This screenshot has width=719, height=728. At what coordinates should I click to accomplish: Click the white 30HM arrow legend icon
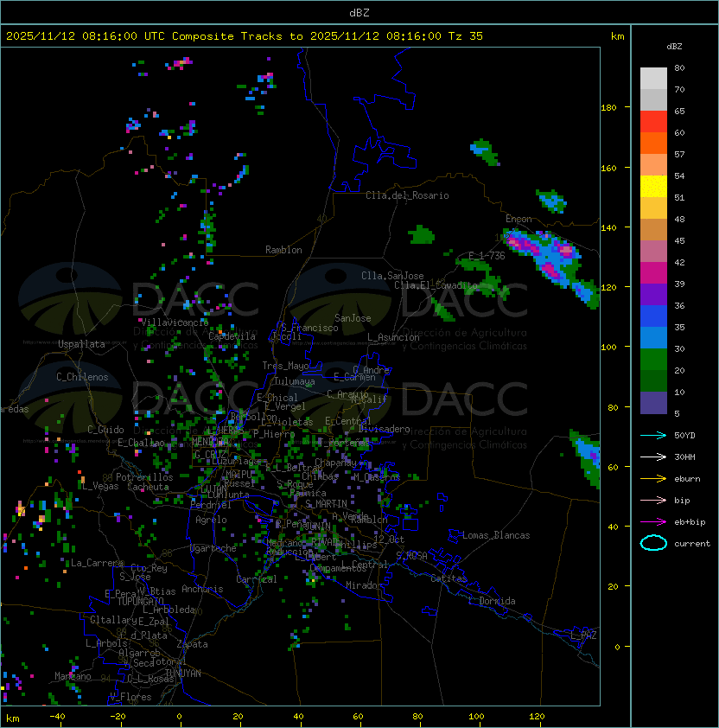click(653, 457)
